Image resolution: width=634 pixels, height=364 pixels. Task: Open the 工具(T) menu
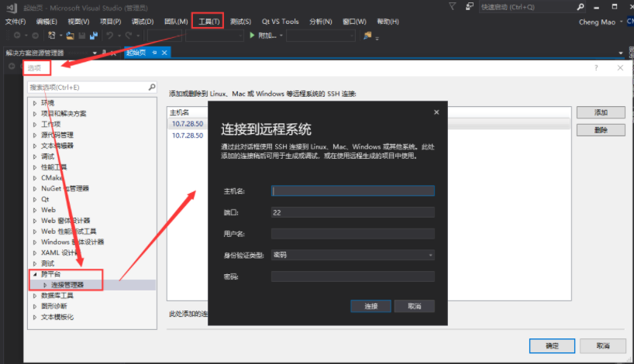click(x=208, y=22)
